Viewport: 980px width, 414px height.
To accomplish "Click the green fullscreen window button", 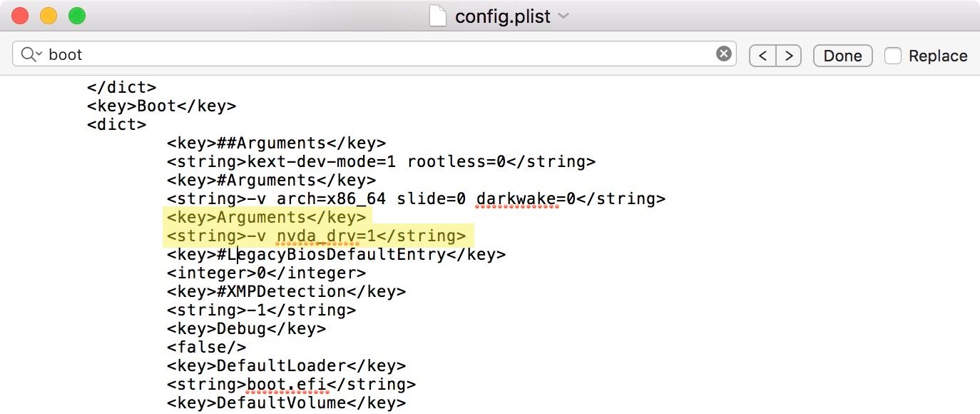I will point(76,16).
